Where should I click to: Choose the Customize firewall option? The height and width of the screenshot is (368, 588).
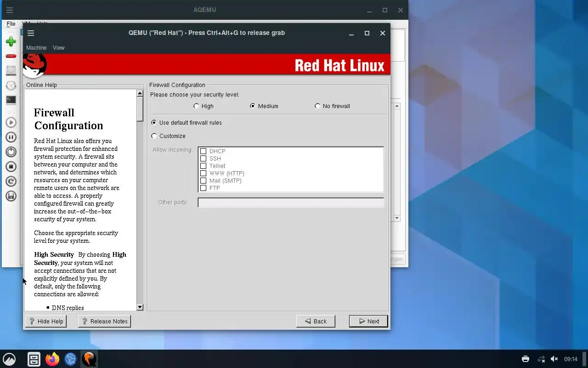(169, 136)
